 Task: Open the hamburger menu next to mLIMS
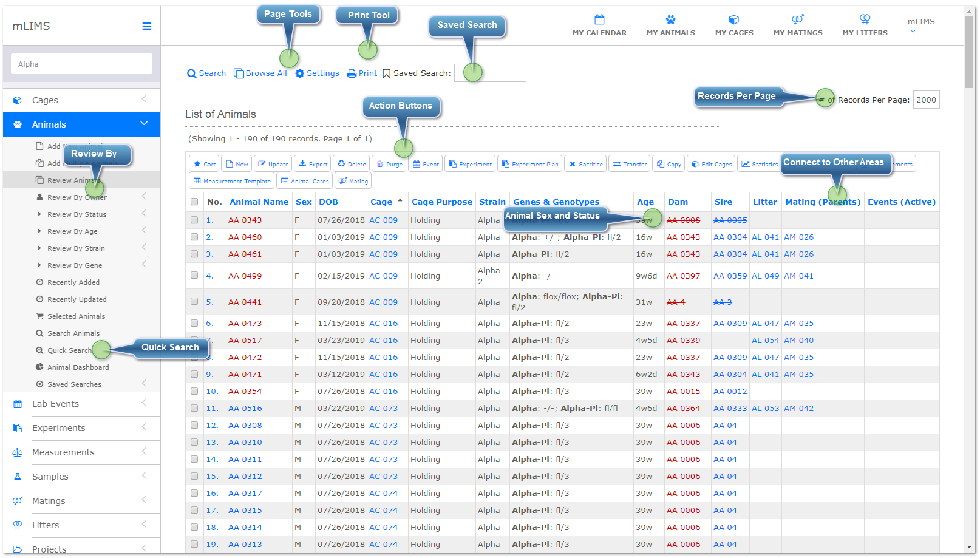click(x=146, y=26)
